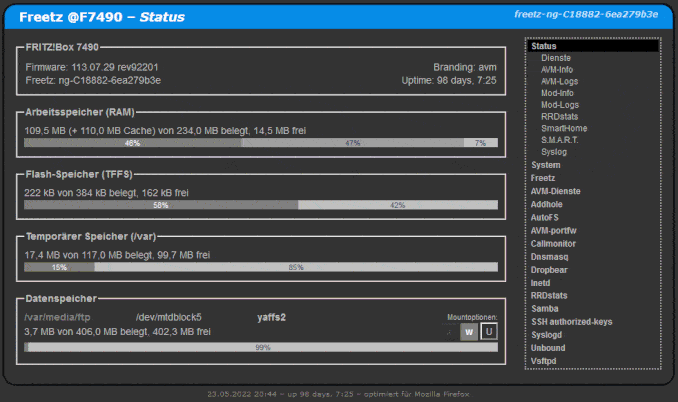This screenshot has width=678, height=402.
Task: Open the AutoFS package page
Action: tap(545, 217)
